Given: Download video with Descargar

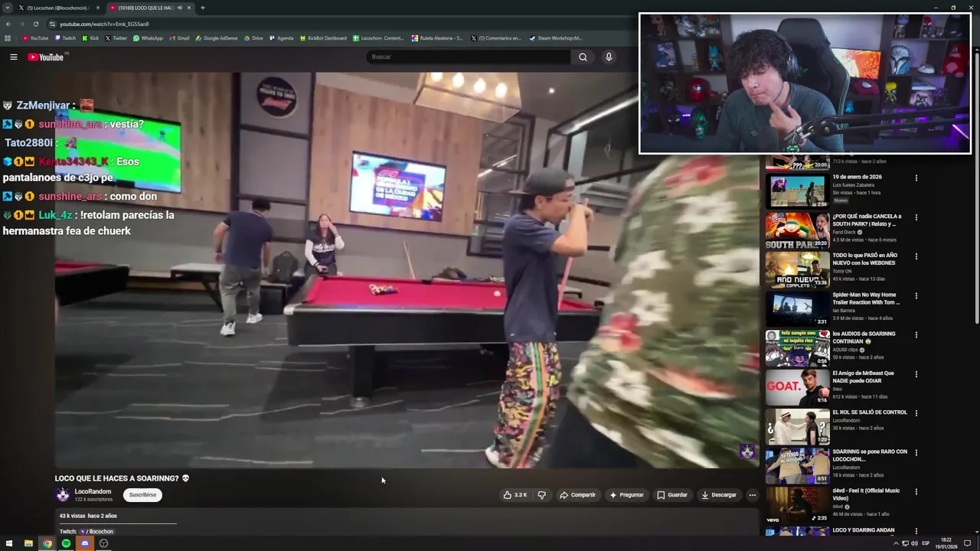Looking at the screenshot, I should point(719,495).
